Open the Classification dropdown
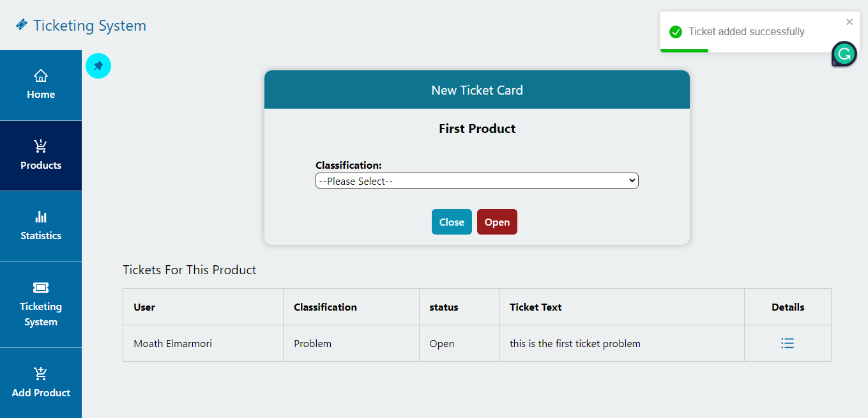The width and height of the screenshot is (868, 418). (476, 180)
